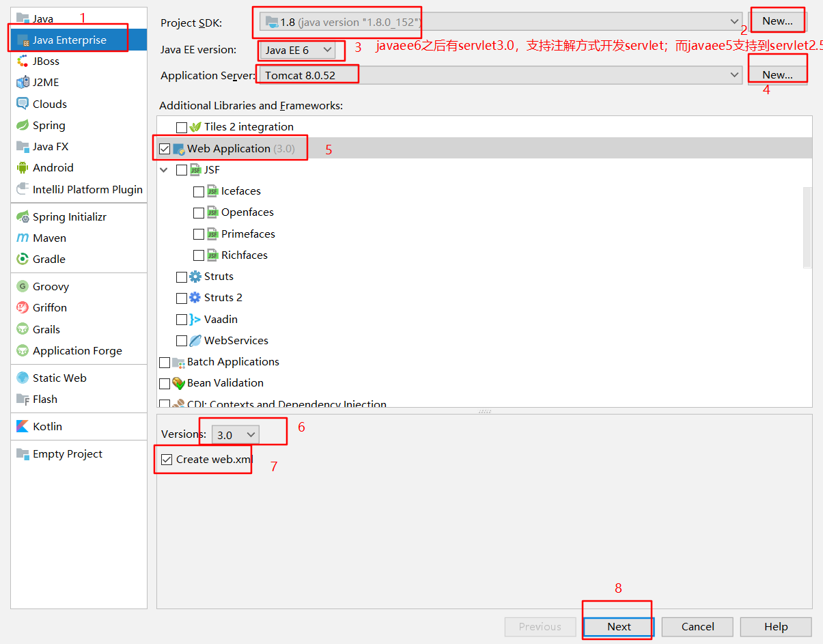
Task: Uncheck the Web Application checkbox
Action: tap(165, 149)
